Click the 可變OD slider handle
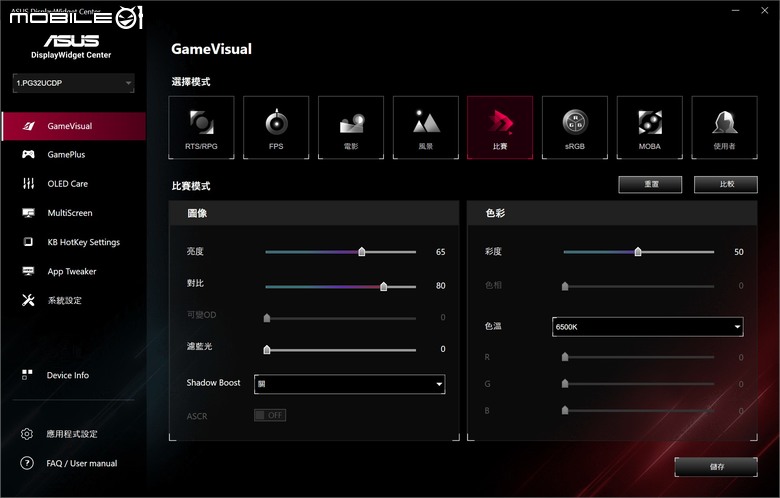Image resolution: width=780 pixels, height=498 pixels. (267, 317)
